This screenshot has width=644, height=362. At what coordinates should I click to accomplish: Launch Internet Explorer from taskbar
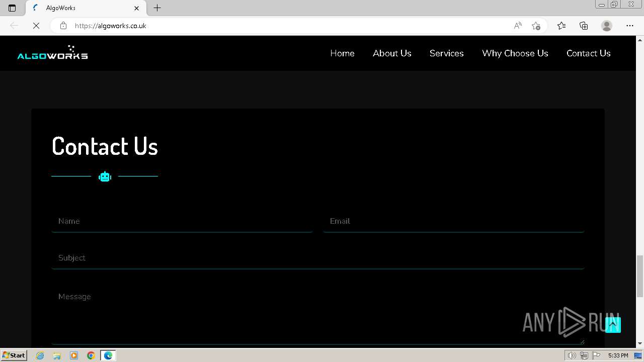(40, 355)
